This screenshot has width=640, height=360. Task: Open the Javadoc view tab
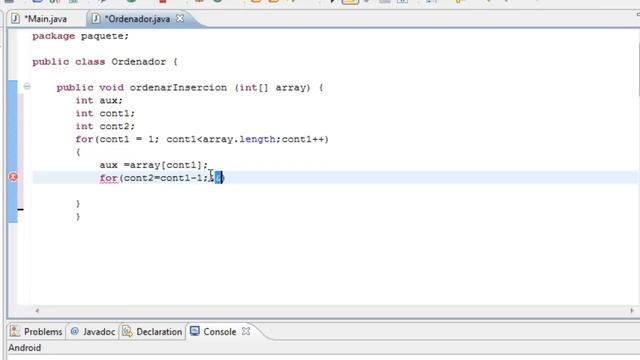coord(93,331)
